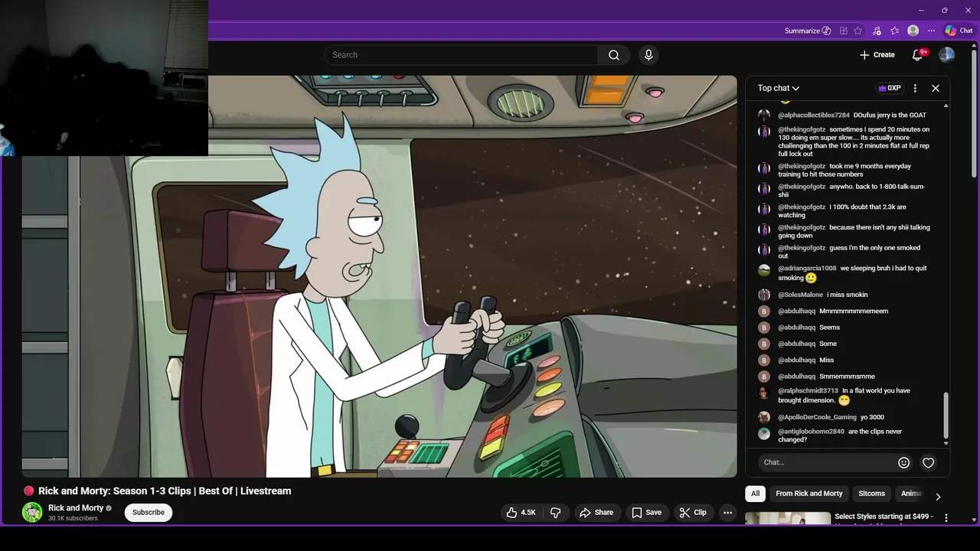This screenshot has height=551, width=980.
Task: Click @SolesMalone in the chat
Action: (800, 295)
